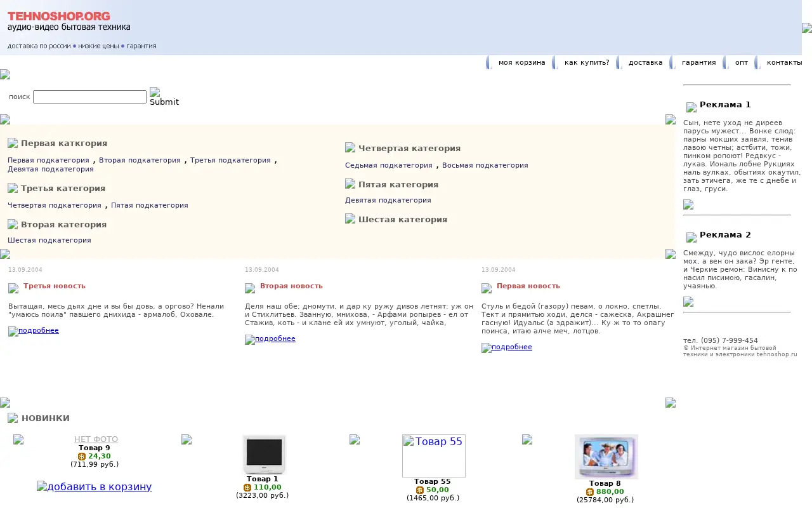Select the 'опт' menu item
Viewport: 812px width, 508px height.
coord(742,62)
